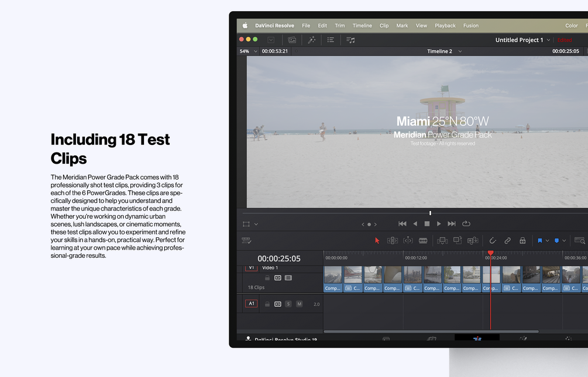Click the A1 track destination button
Image resolution: width=588 pixels, height=377 pixels.
[x=251, y=303]
